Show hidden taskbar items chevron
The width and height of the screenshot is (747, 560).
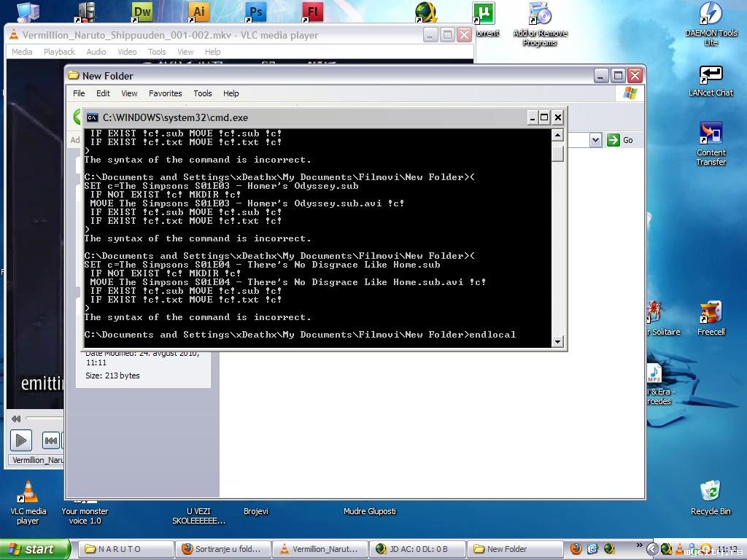[x=639, y=545]
